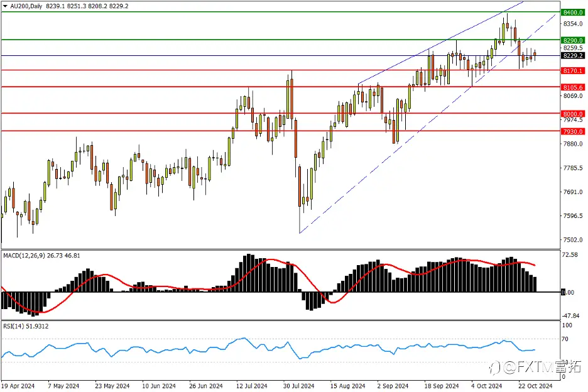Select current price label 8229.2
Image resolution: width=588 pixels, height=392 pixels.
[573, 55]
